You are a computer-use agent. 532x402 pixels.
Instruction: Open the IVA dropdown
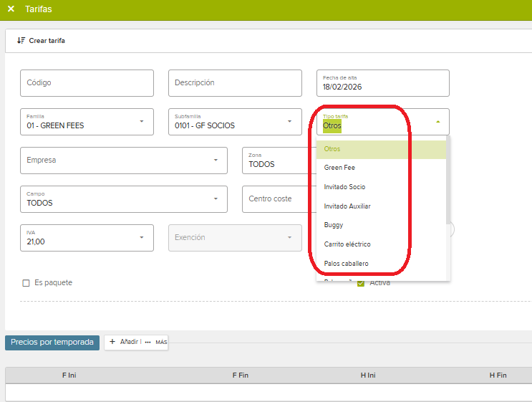(x=142, y=238)
